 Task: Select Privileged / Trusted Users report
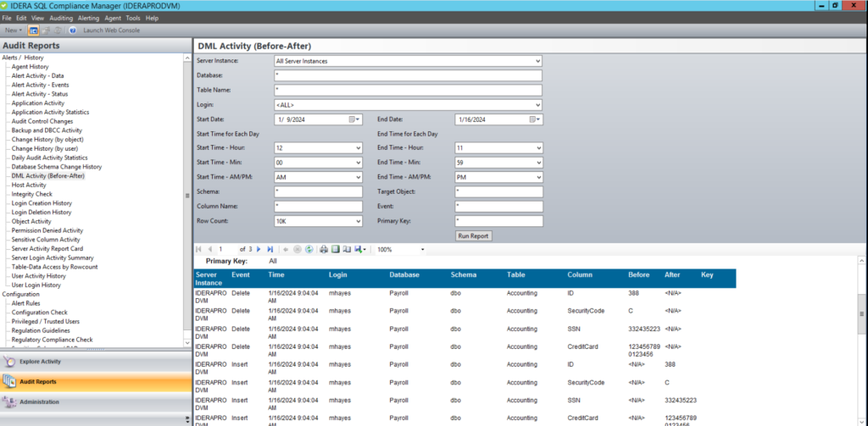pos(46,322)
